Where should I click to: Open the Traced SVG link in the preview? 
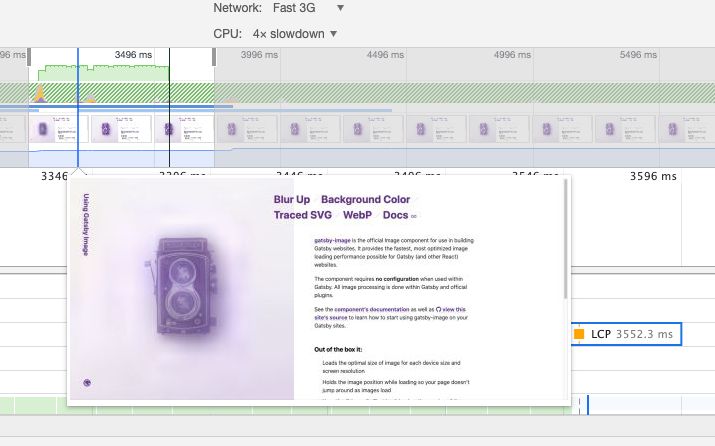[303, 215]
